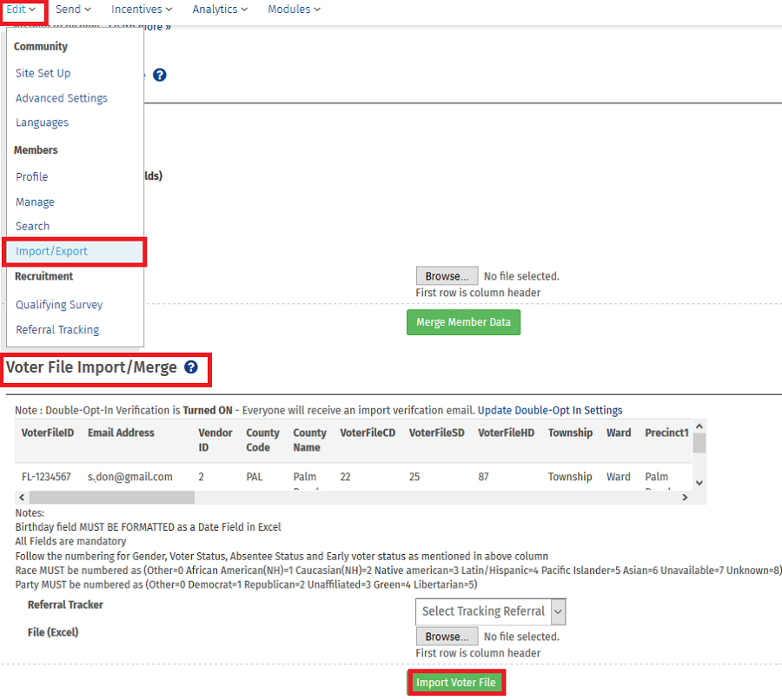Click the table scroll down arrow

pos(699,483)
